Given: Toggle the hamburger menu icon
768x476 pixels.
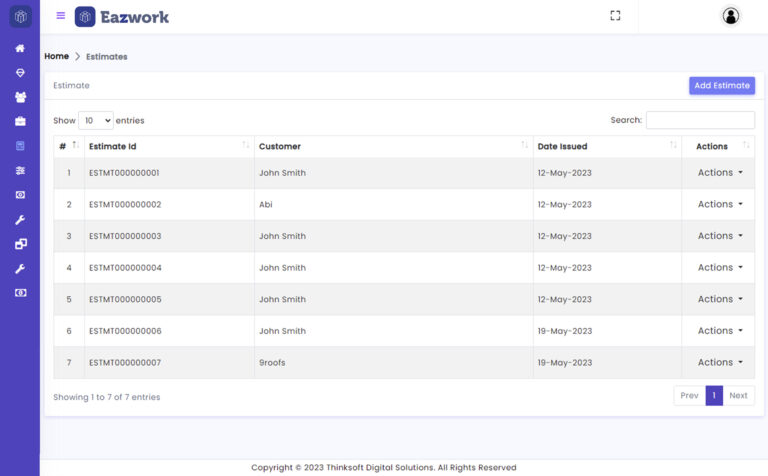Looking at the screenshot, I should click(x=61, y=16).
